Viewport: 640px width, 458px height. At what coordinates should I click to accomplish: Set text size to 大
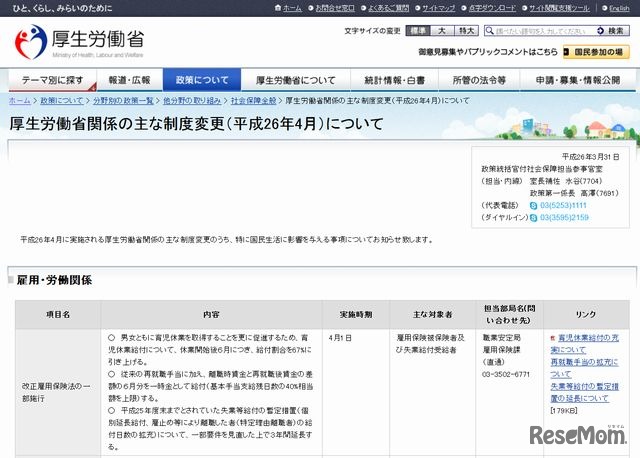pyautogui.click(x=442, y=31)
